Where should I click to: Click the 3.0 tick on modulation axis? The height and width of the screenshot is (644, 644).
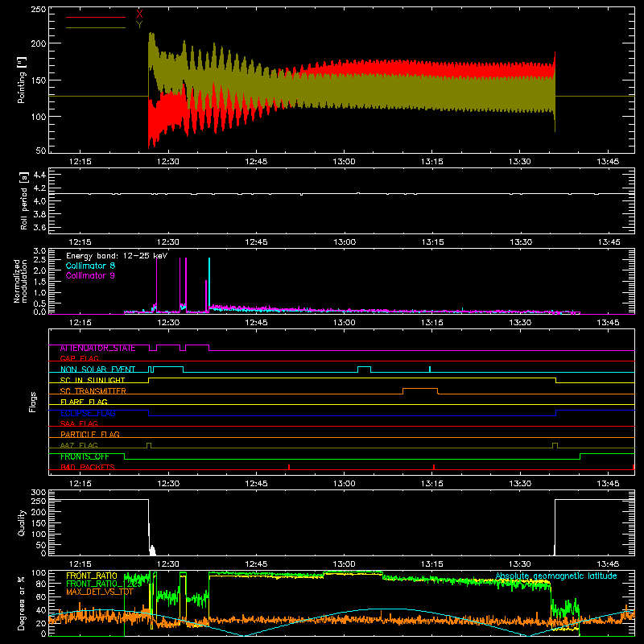[39, 251]
